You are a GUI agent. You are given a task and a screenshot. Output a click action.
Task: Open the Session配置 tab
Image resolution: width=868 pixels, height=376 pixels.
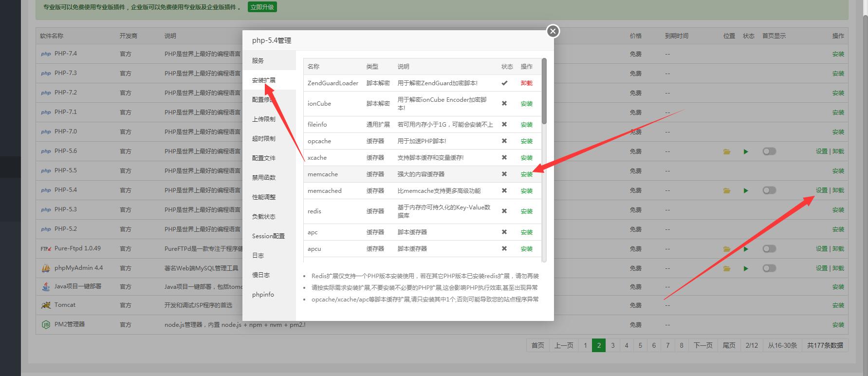click(268, 236)
